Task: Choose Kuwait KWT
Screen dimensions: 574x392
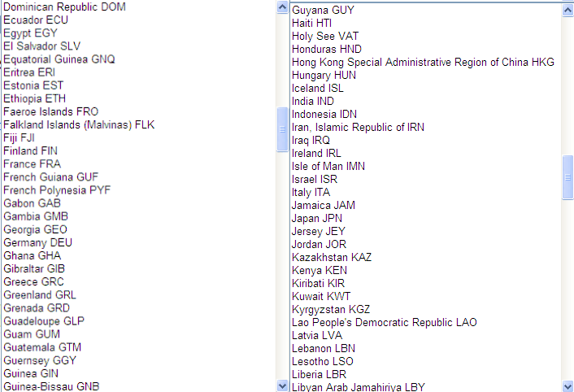Action: [x=321, y=296]
